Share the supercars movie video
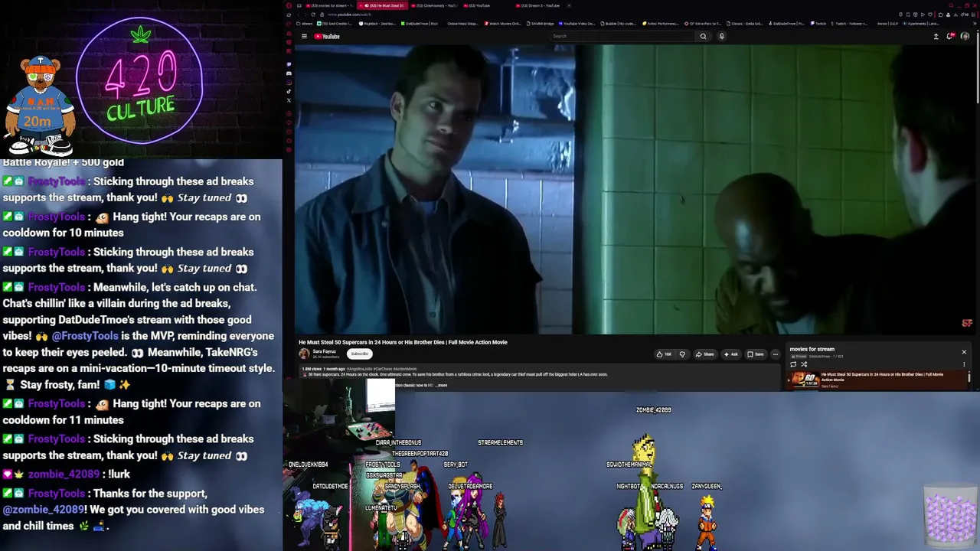The image size is (980, 551). (x=704, y=354)
